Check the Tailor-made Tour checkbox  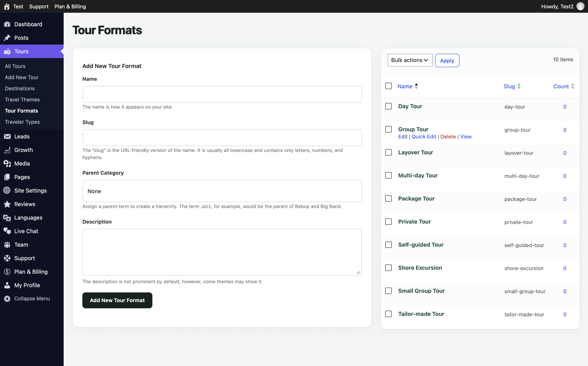388,314
